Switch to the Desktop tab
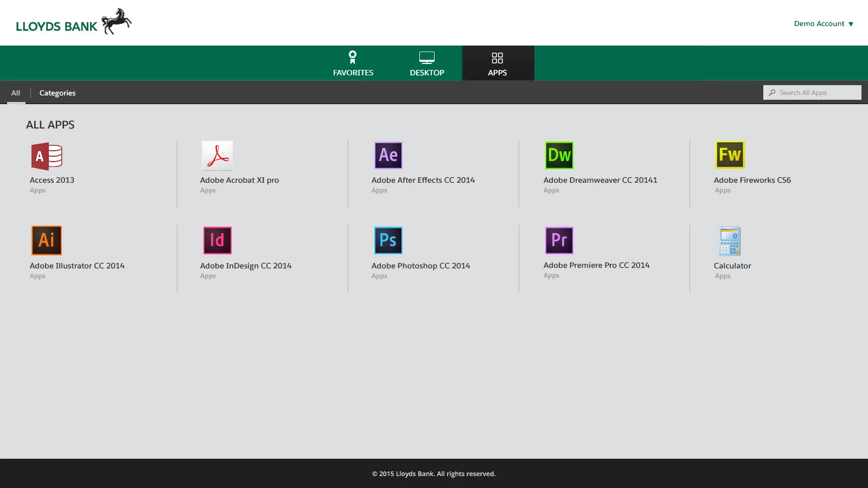 (427, 63)
